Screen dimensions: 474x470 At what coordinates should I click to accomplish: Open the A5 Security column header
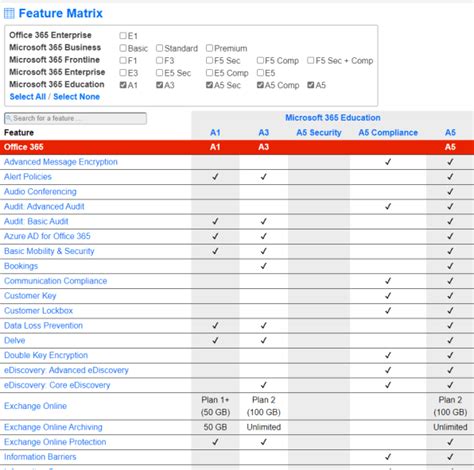(319, 133)
